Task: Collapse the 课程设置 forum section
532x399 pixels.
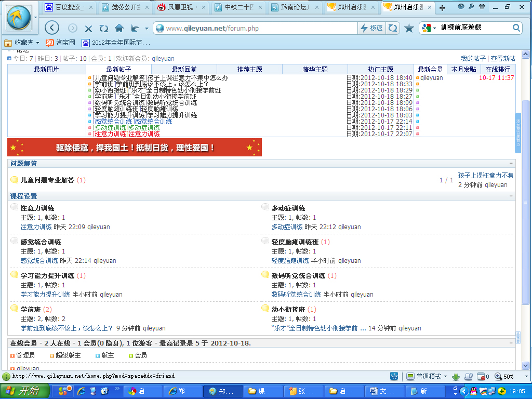Action: [511, 196]
